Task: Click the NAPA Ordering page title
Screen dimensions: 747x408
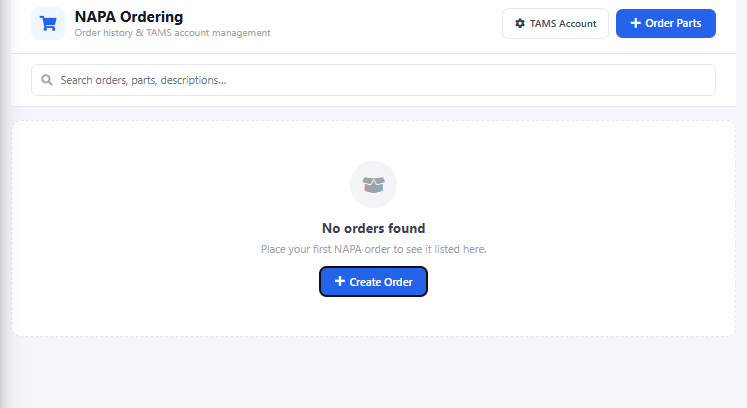Action: (x=129, y=16)
